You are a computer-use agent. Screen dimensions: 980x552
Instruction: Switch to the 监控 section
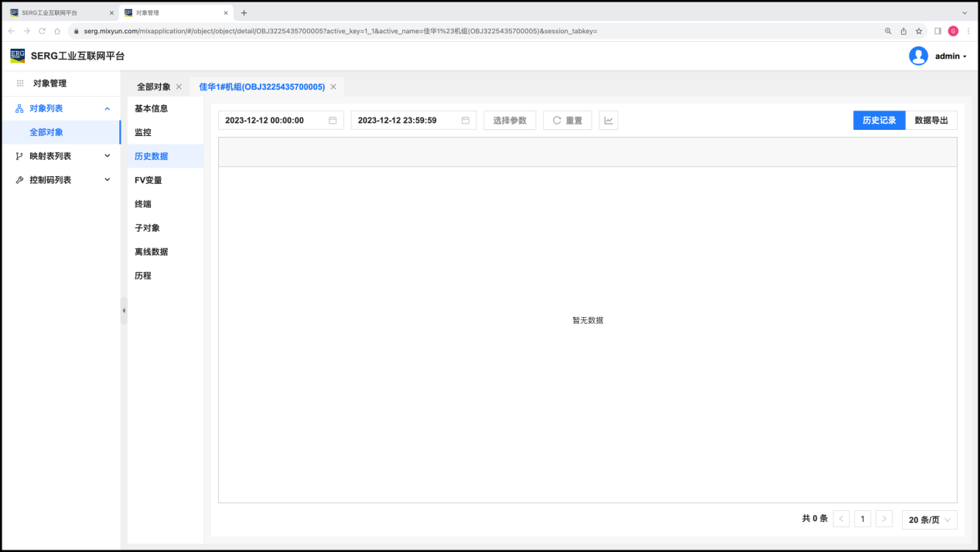(x=143, y=132)
